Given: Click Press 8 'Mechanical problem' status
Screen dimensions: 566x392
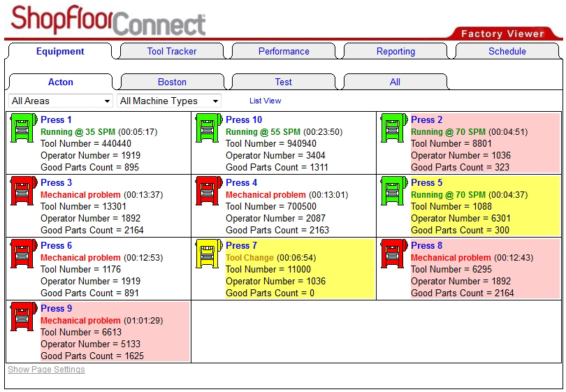Looking at the screenshot, I should tap(451, 257).
